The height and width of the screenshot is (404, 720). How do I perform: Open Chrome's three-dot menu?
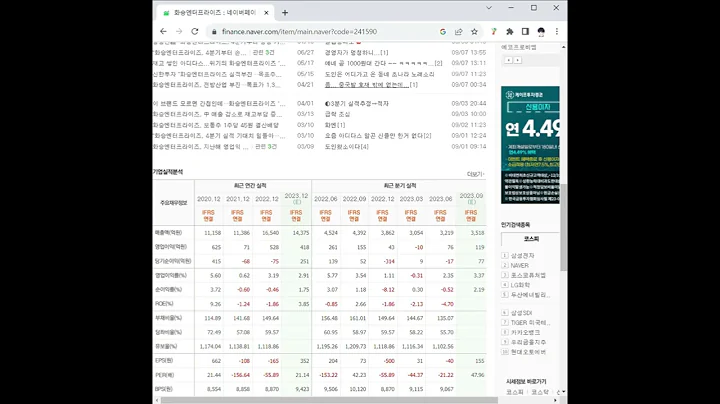pyautogui.click(x=557, y=32)
